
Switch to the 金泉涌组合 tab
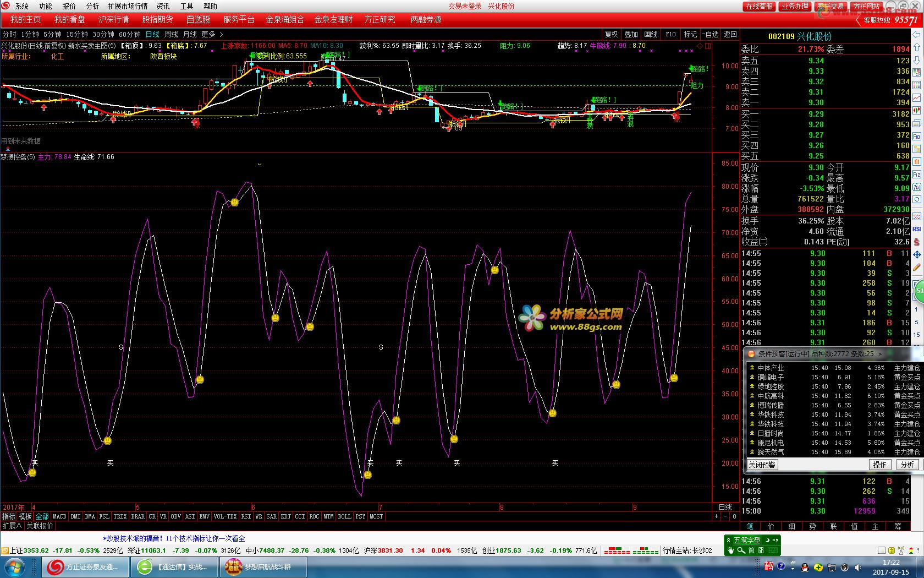[285, 19]
